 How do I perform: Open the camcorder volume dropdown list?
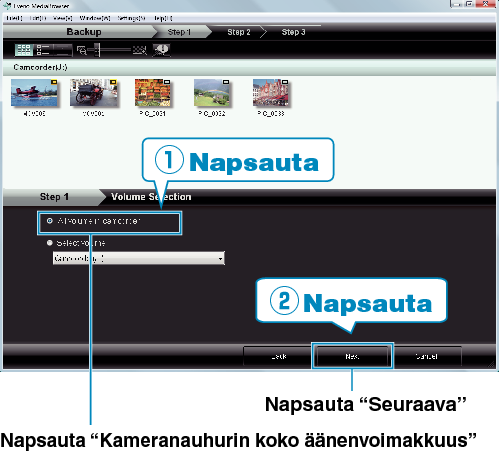tap(138, 258)
